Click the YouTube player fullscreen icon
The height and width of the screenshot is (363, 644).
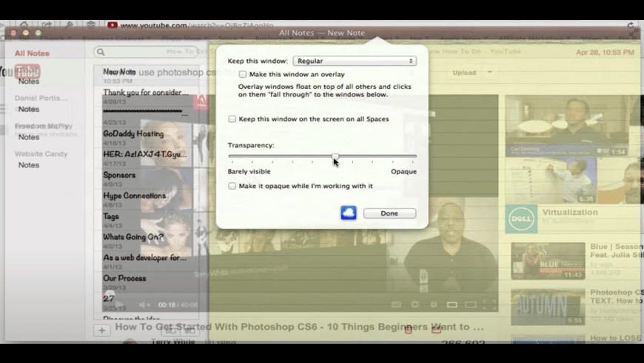pos(489,304)
